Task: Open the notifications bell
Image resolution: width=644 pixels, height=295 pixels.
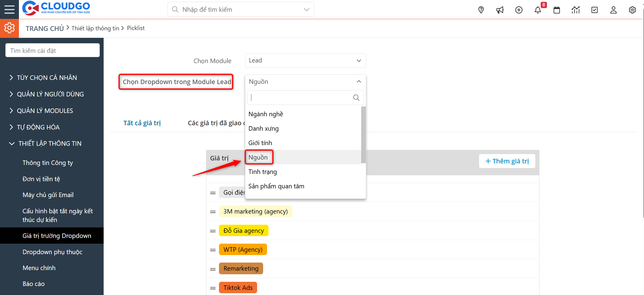Action: click(x=538, y=10)
